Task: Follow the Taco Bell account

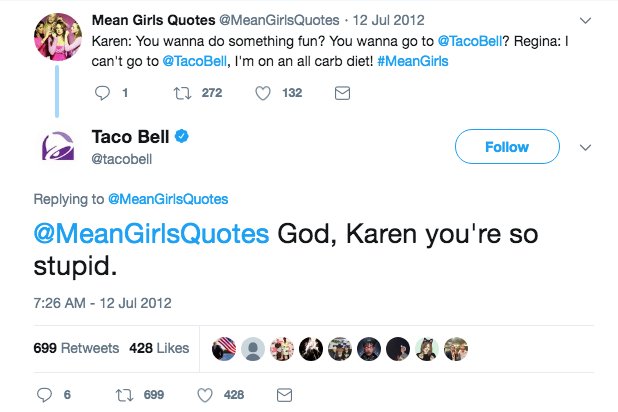Action: coord(506,147)
